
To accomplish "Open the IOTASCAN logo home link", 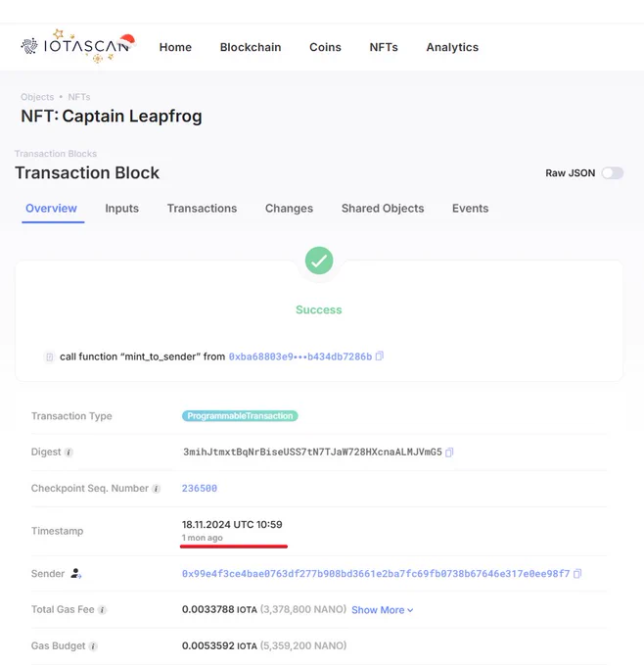I will [78, 45].
